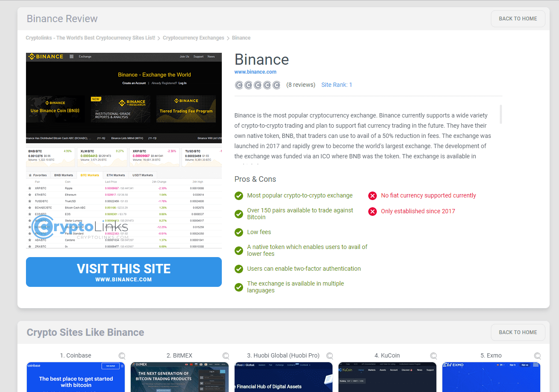Open the 5. Exmo title link
559x392 pixels.
coord(491,355)
